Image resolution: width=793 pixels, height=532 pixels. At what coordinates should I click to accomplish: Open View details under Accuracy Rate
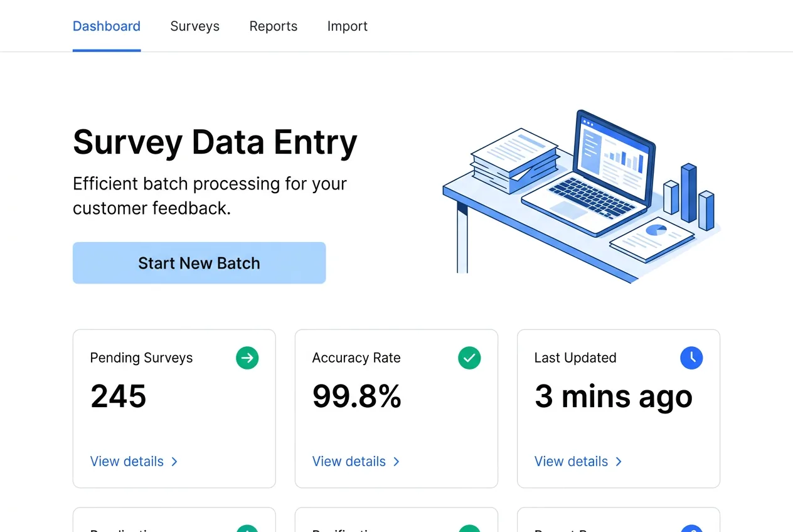click(349, 461)
